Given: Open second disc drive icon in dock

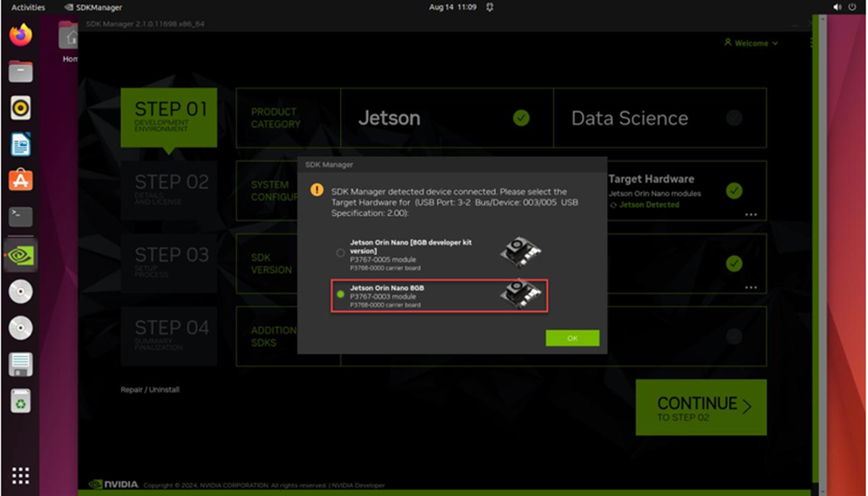Looking at the screenshot, I should click(x=21, y=328).
